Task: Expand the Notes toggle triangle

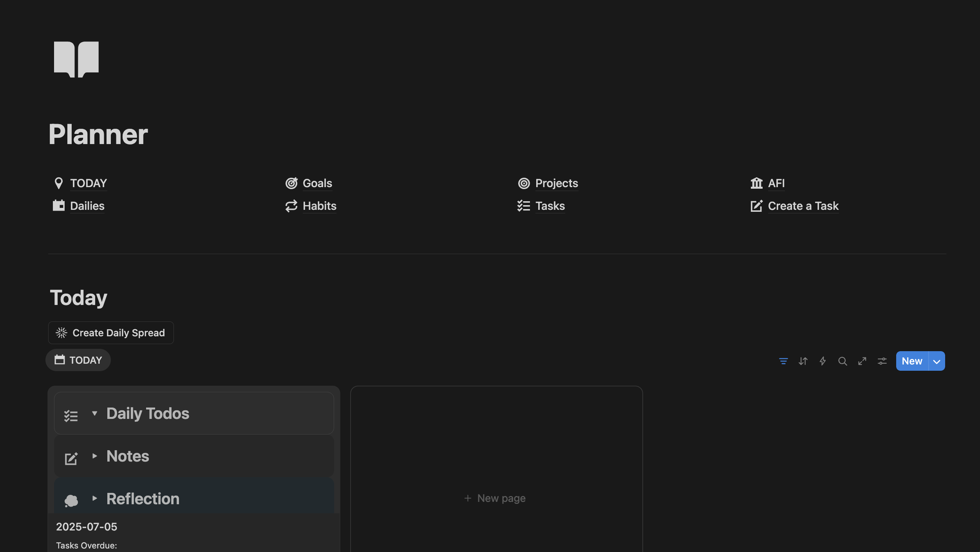Action: 94,456
